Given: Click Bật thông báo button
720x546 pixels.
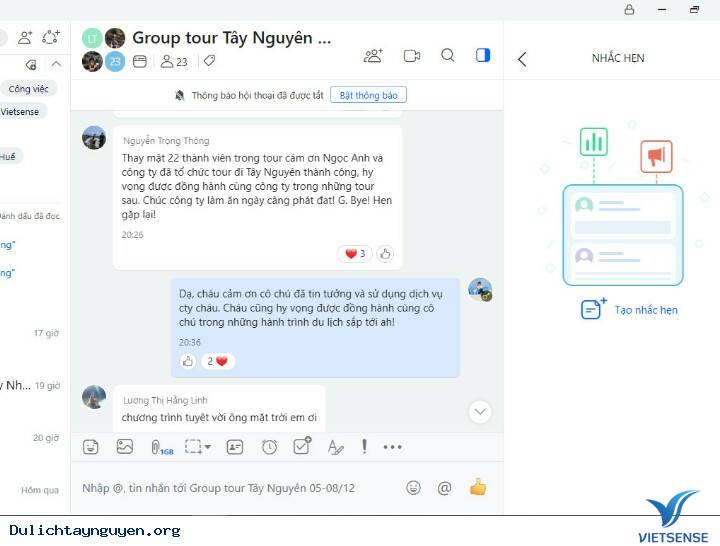Looking at the screenshot, I should click(368, 95).
